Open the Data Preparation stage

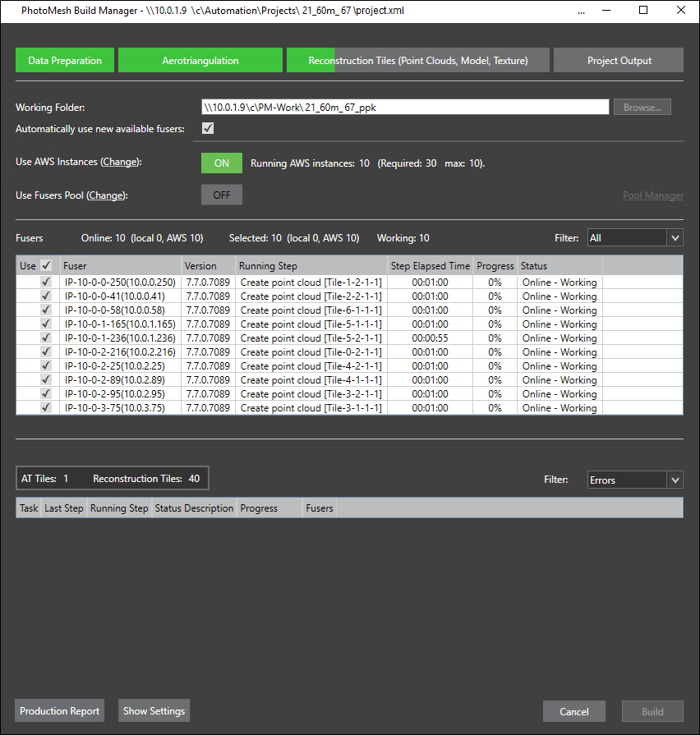click(x=65, y=61)
